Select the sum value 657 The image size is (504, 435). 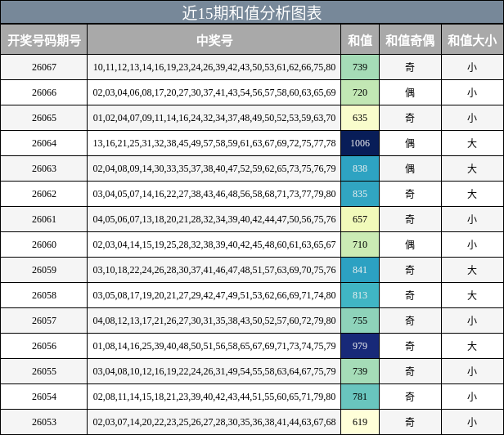(360, 219)
